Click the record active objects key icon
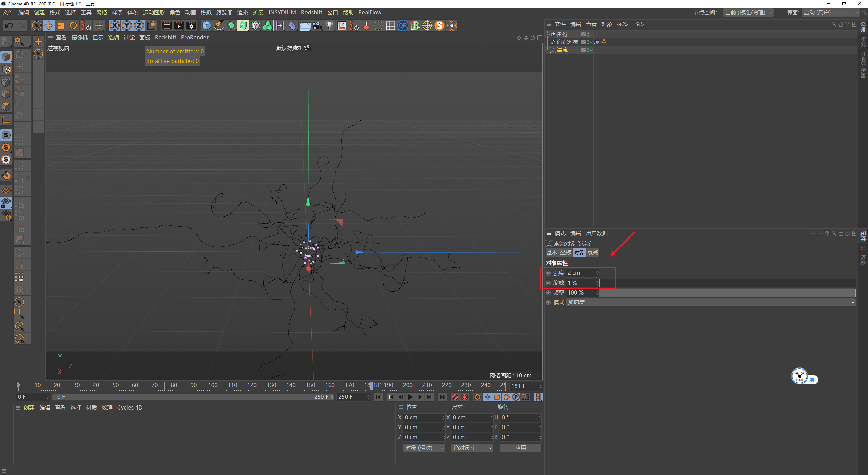 455,397
